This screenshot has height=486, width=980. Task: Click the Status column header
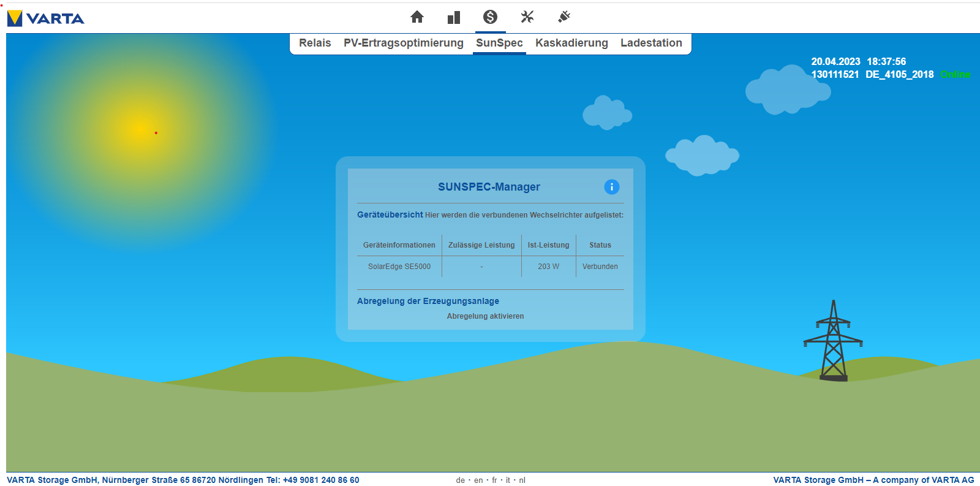[600, 245]
